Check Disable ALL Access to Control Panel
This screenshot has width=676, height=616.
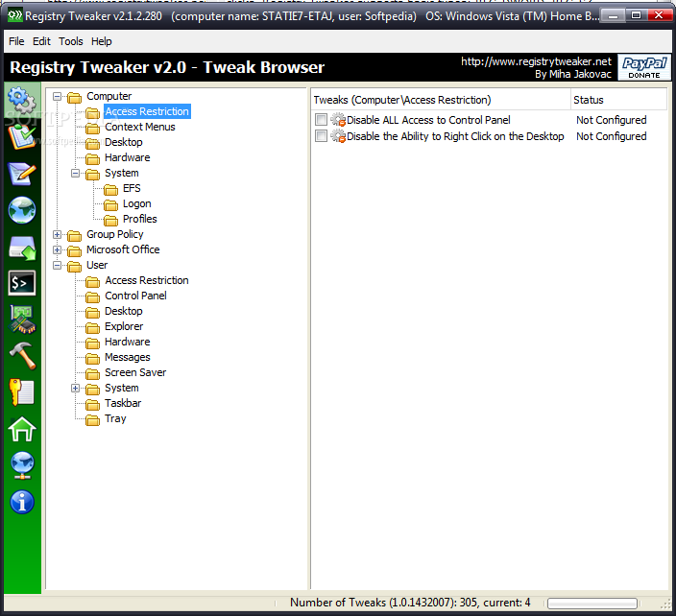(321, 119)
